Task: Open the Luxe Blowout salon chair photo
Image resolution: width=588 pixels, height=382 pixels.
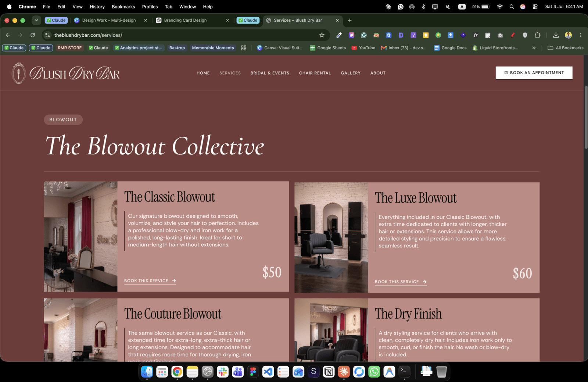Action: 331,238
